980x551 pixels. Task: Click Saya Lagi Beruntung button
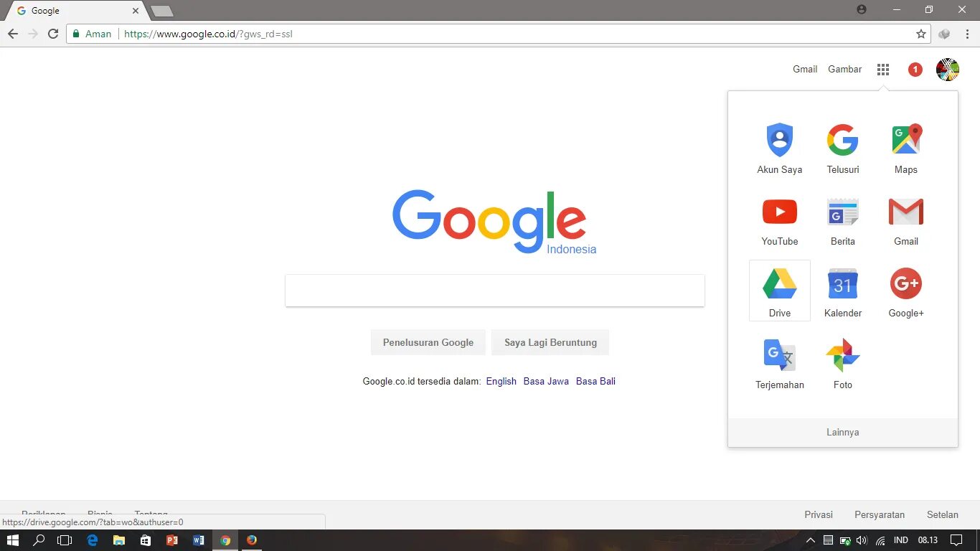tap(550, 342)
